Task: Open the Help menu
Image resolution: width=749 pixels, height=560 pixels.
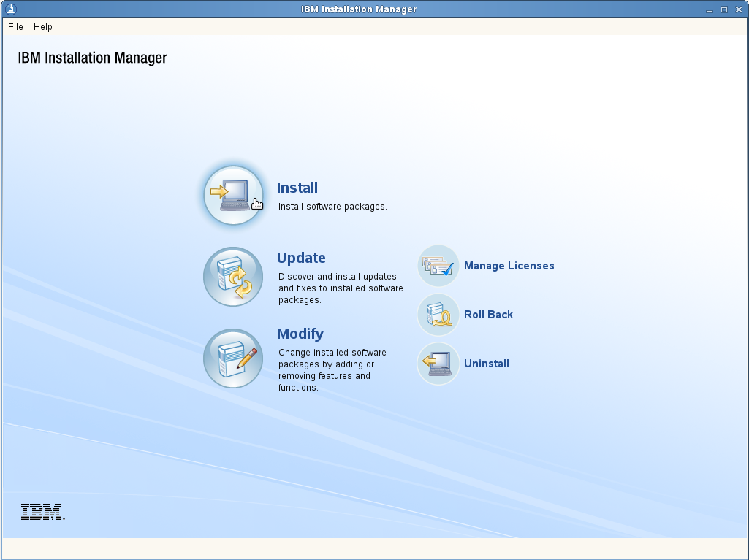Action: click(x=42, y=27)
